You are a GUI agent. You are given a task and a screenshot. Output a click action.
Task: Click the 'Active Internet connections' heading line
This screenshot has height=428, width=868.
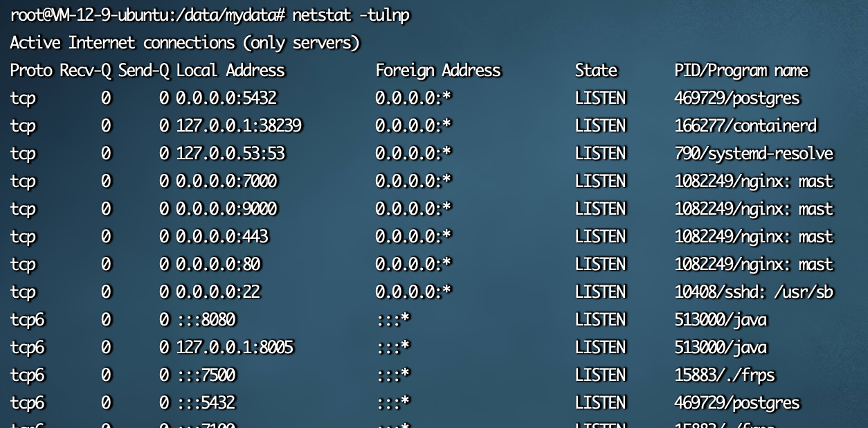pyautogui.click(x=185, y=42)
